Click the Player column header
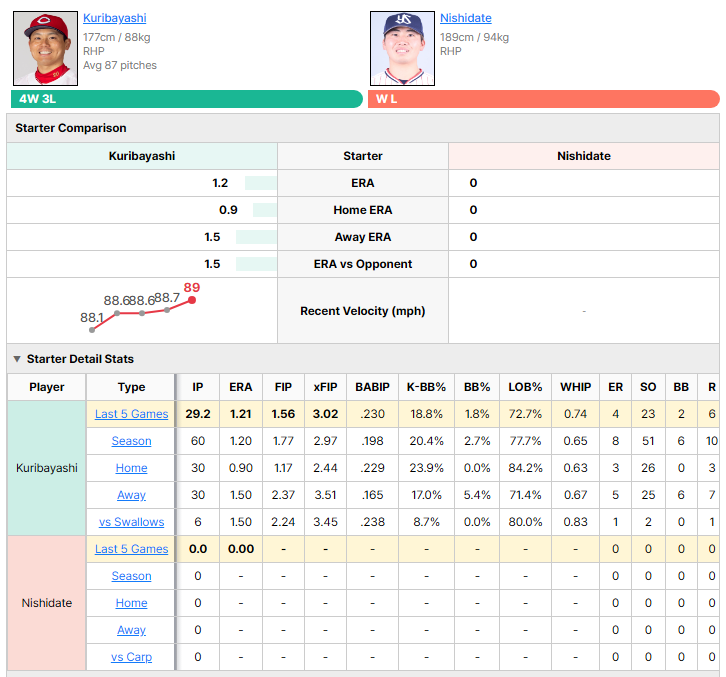The image size is (726, 677). 47,387
